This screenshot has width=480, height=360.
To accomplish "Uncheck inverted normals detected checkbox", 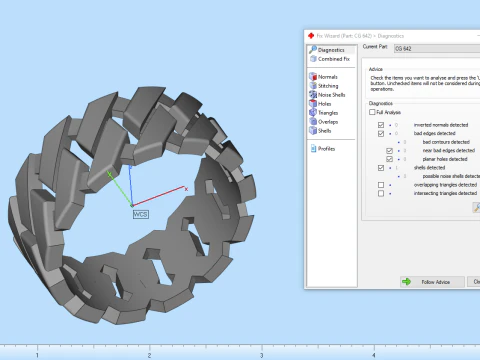I will [381, 125].
